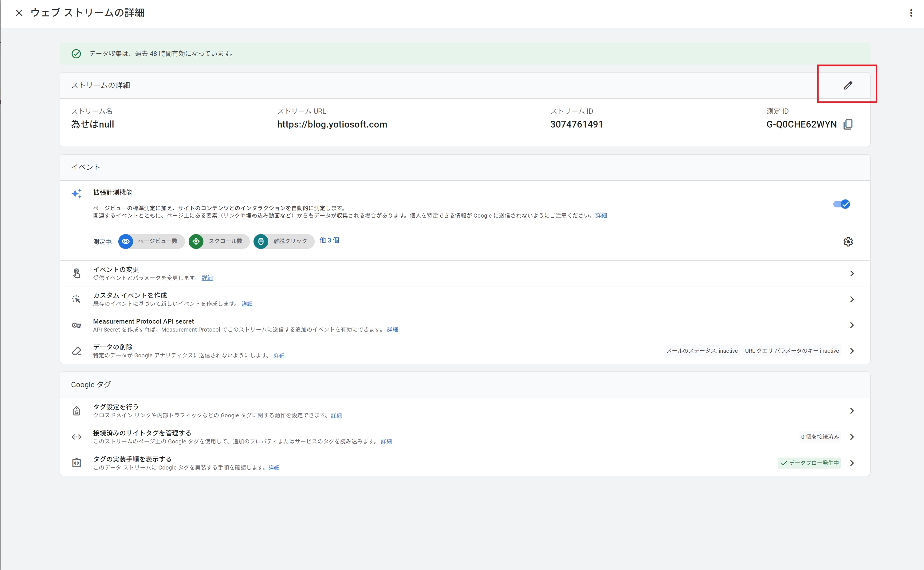Show the other 3 measured events
Image resolution: width=924 pixels, height=570 pixels.
pyautogui.click(x=329, y=240)
